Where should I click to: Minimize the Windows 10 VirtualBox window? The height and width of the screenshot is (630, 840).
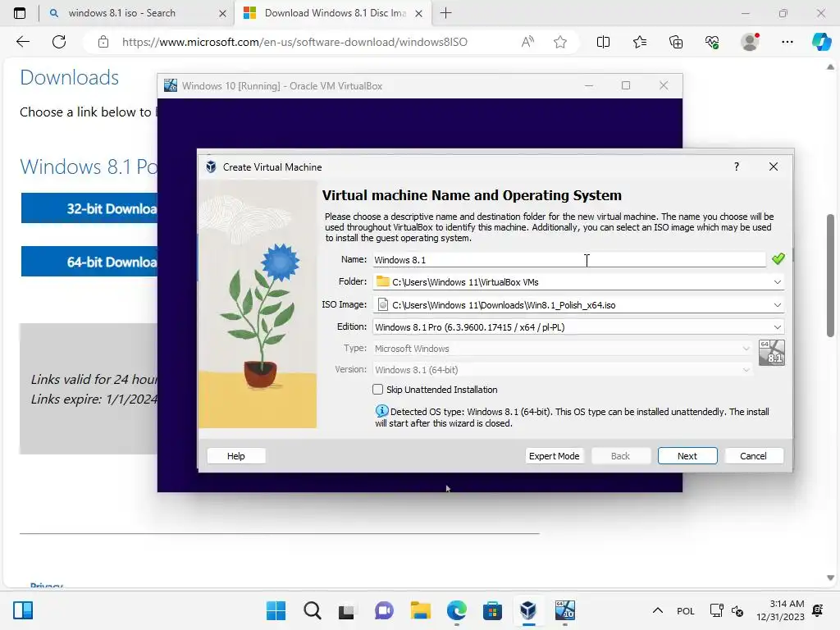pyautogui.click(x=589, y=85)
